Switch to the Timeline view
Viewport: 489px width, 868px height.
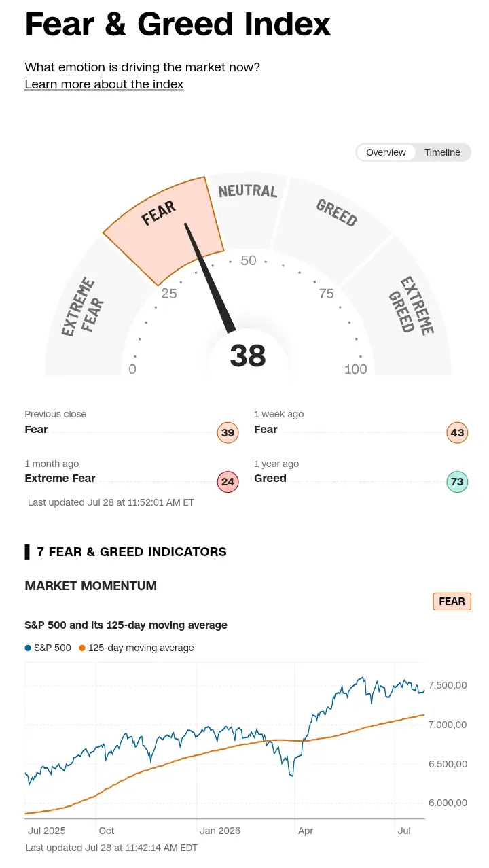(442, 152)
